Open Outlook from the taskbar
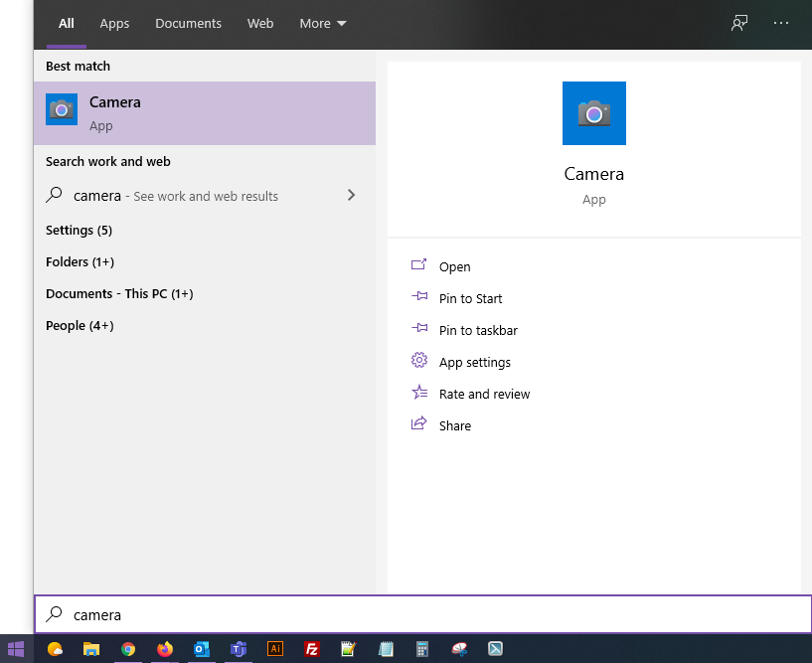 pyautogui.click(x=202, y=648)
